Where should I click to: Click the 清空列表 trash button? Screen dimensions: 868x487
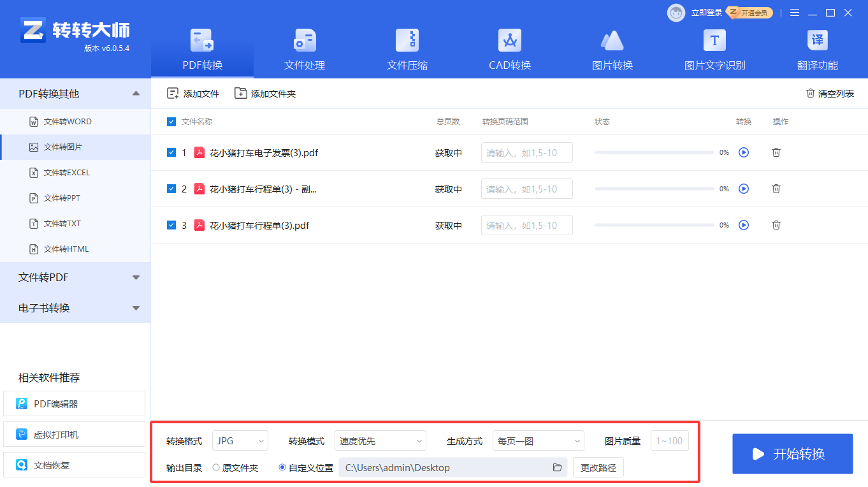pos(830,94)
